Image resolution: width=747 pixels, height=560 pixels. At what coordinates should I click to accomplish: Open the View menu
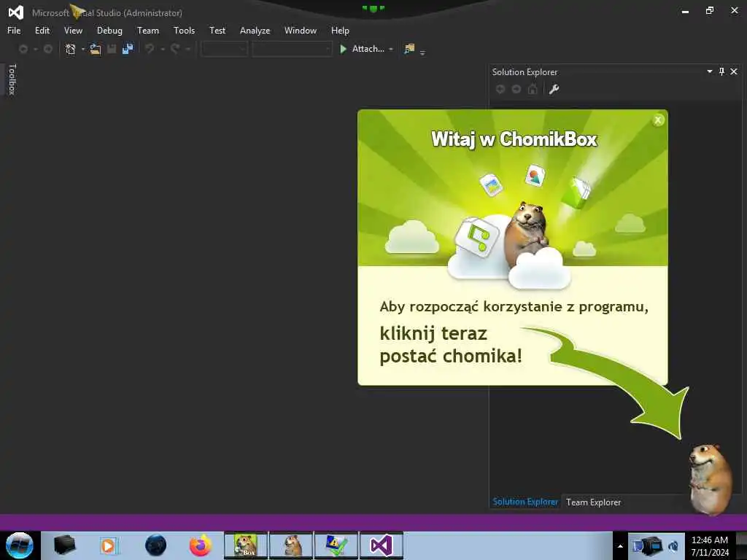click(x=73, y=31)
